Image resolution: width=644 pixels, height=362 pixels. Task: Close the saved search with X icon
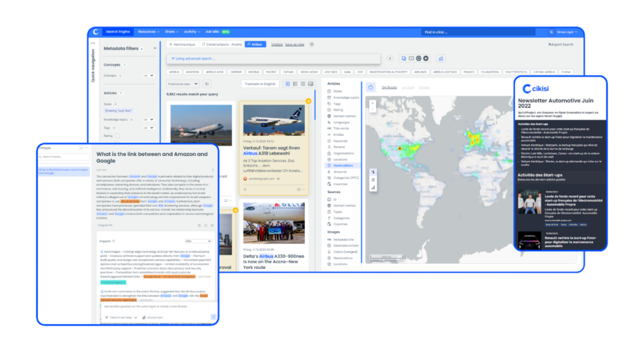[312, 45]
